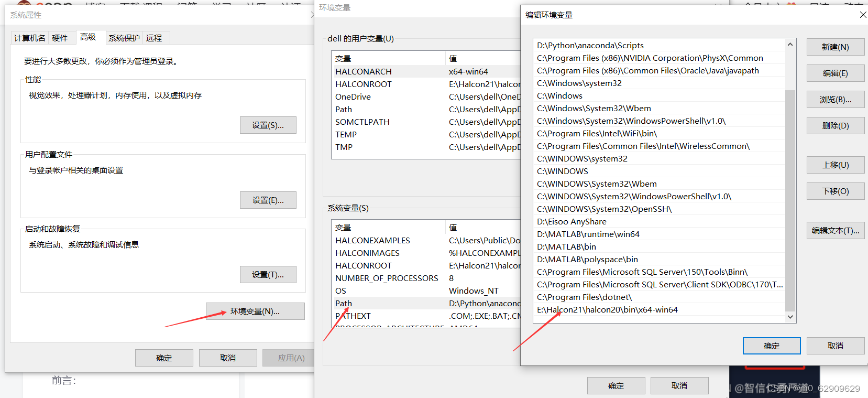Click the path list vertical scrollbar thumb
The image size is (868, 398).
790,200
